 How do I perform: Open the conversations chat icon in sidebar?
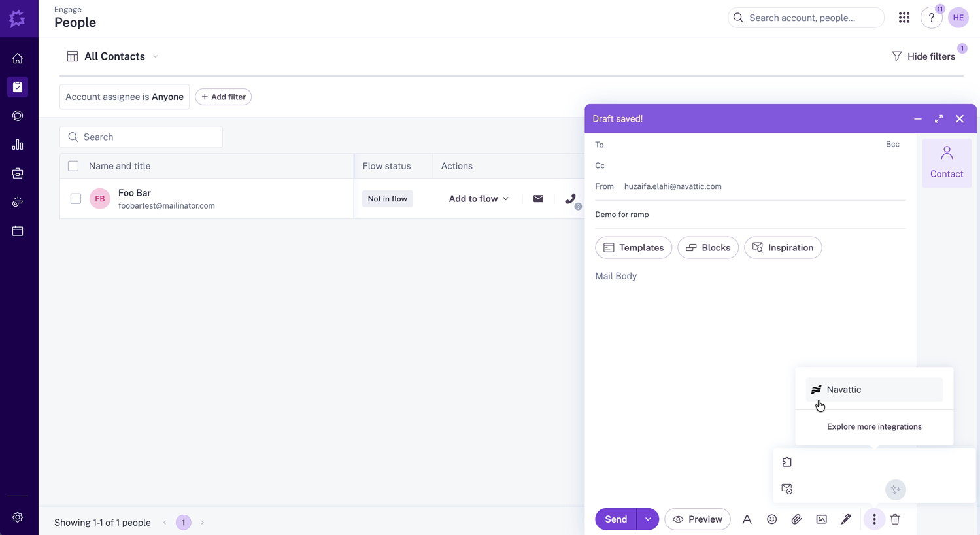(18, 115)
